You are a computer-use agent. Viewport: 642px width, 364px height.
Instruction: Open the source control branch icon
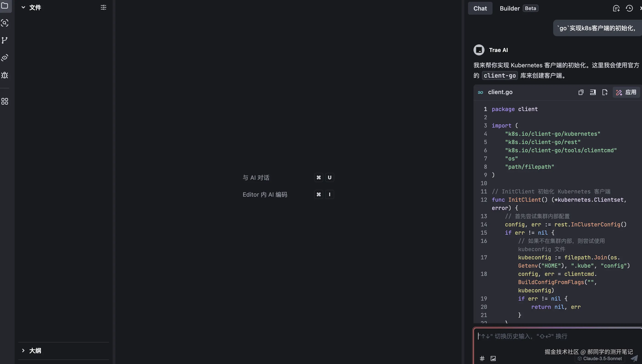pyautogui.click(x=5, y=40)
